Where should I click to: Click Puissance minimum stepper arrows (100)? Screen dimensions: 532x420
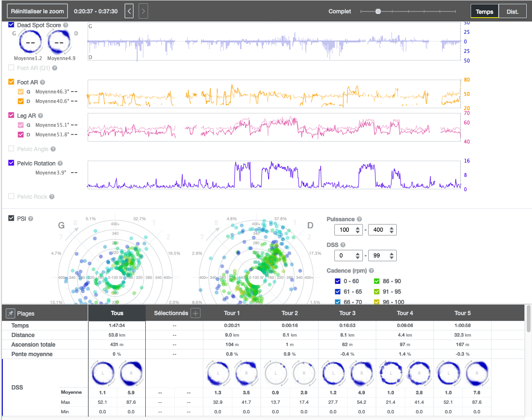(358, 230)
